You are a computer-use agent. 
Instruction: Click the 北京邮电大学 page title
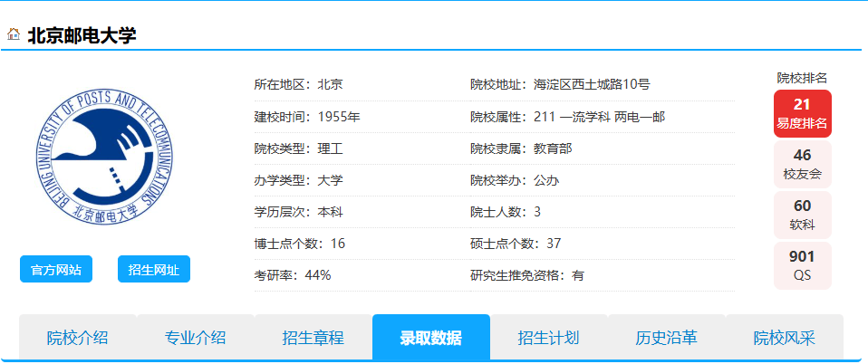[82, 35]
